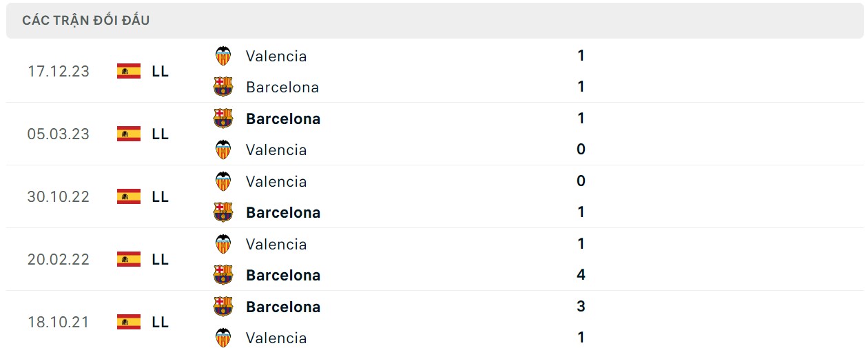Click Valencia crest in 18.10.21 match
868x348 pixels.
pos(223,338)
